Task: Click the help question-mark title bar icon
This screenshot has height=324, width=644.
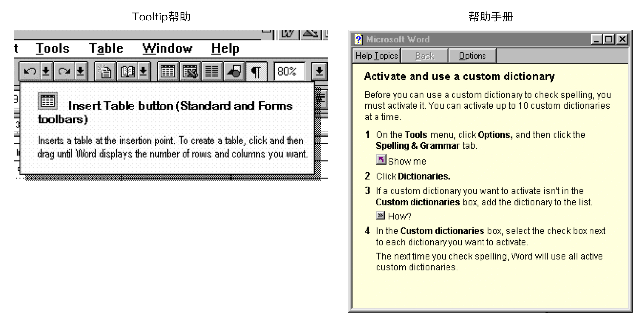Action: (x=358, y=39)
